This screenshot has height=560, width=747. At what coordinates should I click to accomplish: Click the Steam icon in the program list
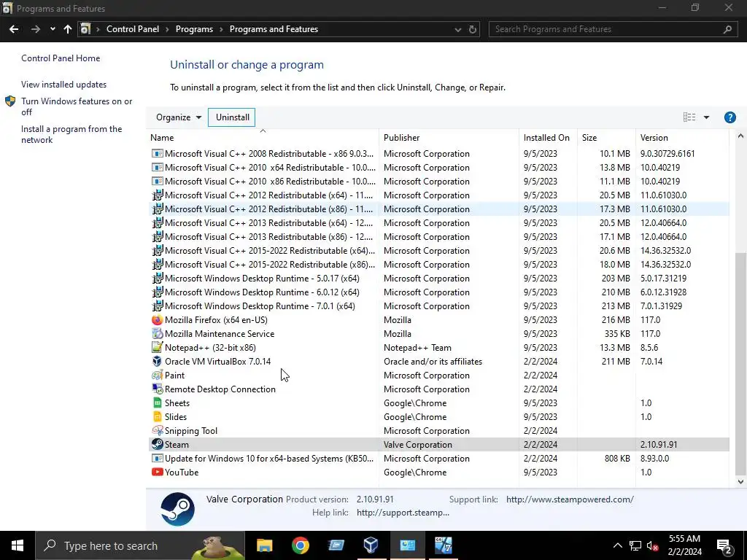coord(158,444)
